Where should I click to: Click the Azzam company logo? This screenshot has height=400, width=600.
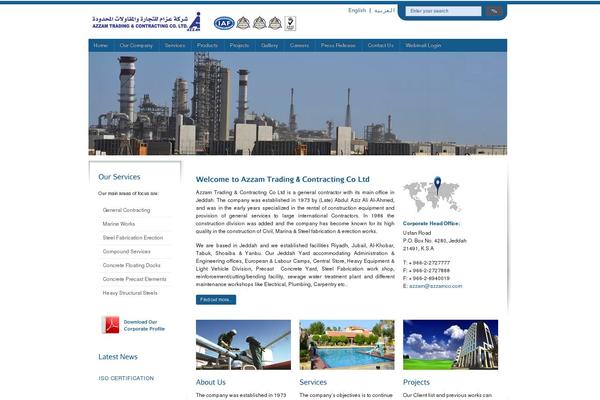[x=146, y=22]
